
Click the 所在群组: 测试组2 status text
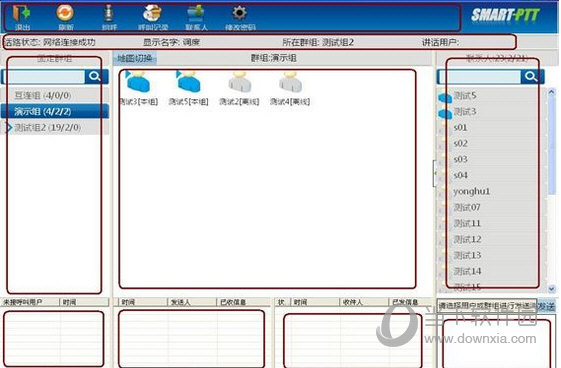click(x=318, y=42)
